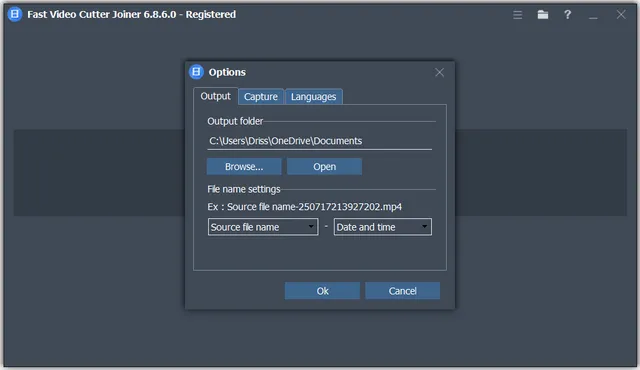Minimize the Fast Video Cutter Joiner window
Viewport: 640px width, 370px height.
click(593, 16)
